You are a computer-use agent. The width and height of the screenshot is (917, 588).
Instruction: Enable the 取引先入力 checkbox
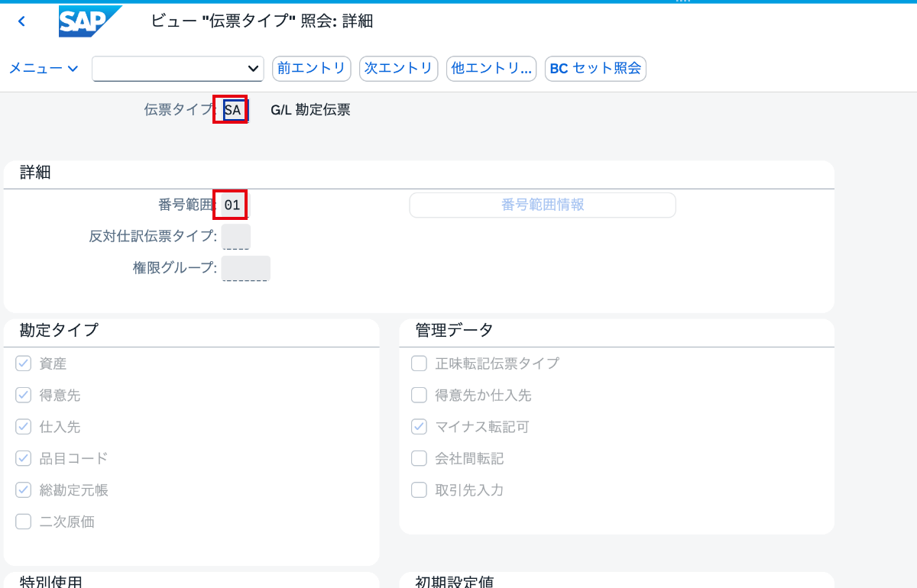pyautogui.click(x=419, y=489)
